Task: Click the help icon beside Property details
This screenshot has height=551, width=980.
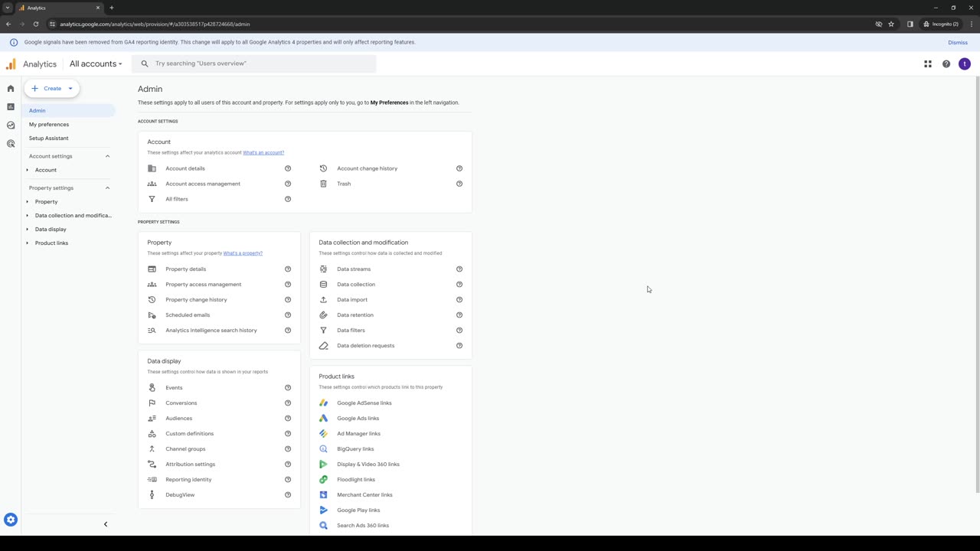Action: click(x=288, y=269)
